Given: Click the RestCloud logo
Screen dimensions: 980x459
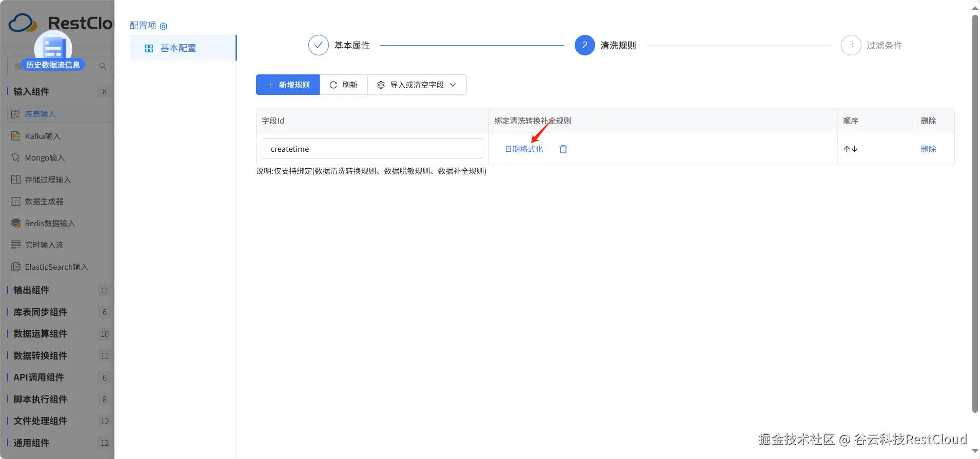Looking at the screenshot, I should [x=61, y=23].
